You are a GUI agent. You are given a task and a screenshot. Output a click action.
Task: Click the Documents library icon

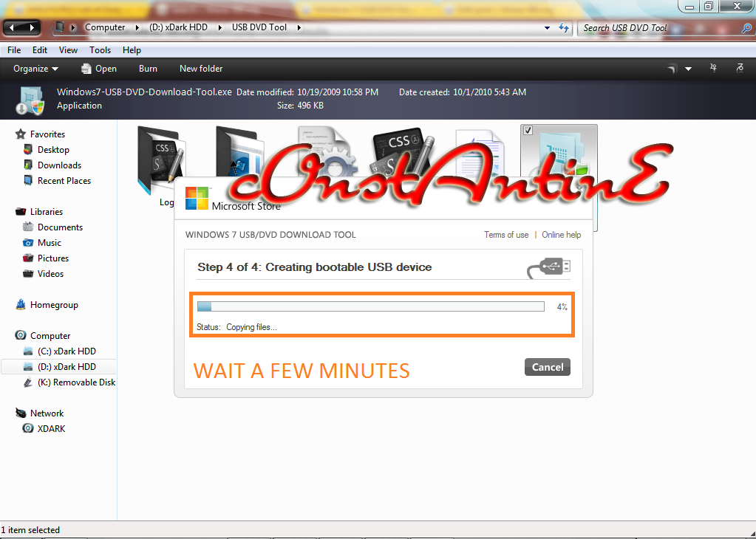coord(28,227)
